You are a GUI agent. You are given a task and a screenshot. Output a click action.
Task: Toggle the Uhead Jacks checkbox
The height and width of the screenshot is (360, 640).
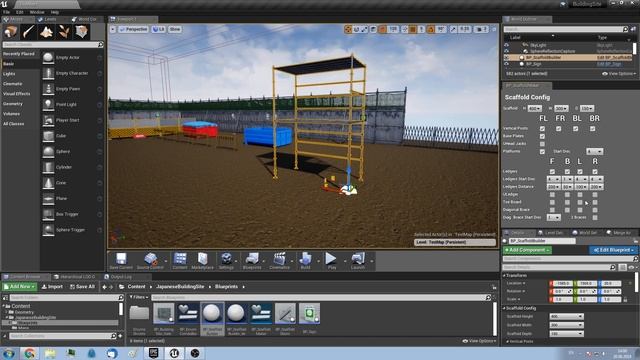pyautogui.click(x=542, y=144)
